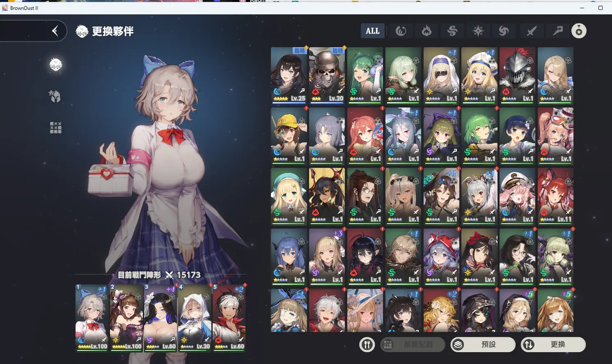This screenshot has width=612, height=364.
Task: Select the Lv.25 temporary companion card
Action: (x=289, y=75)
